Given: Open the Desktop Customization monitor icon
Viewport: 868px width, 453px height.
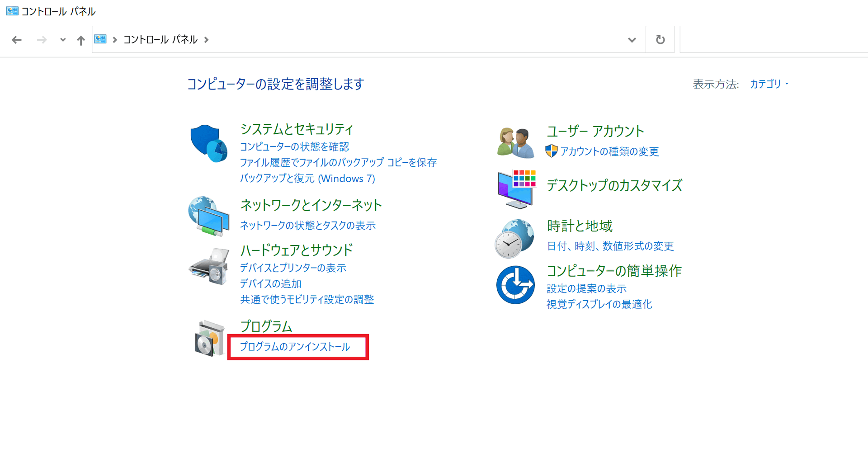Looking at the screenshot, I should coord(516,189).
